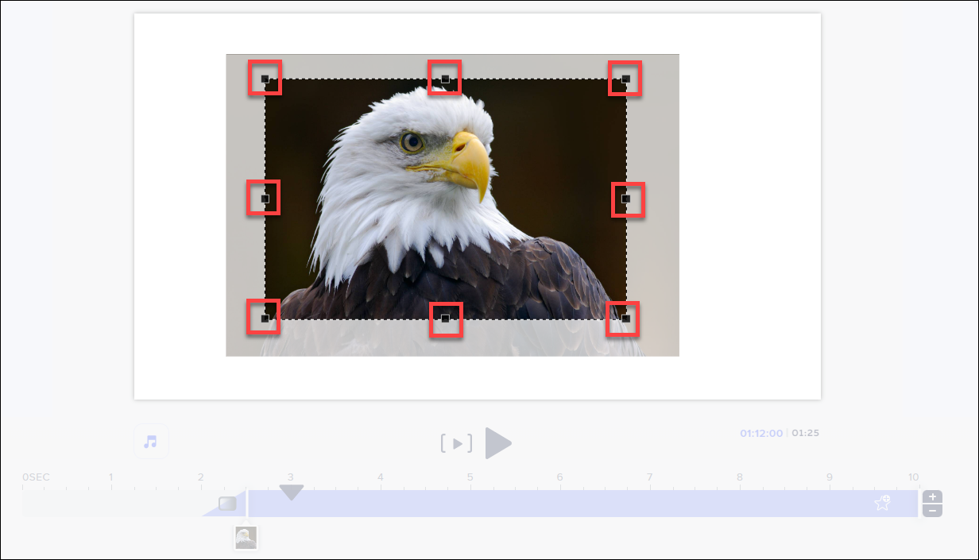
Task: Select the left-middle crop handle
Action: pos(264,199)
